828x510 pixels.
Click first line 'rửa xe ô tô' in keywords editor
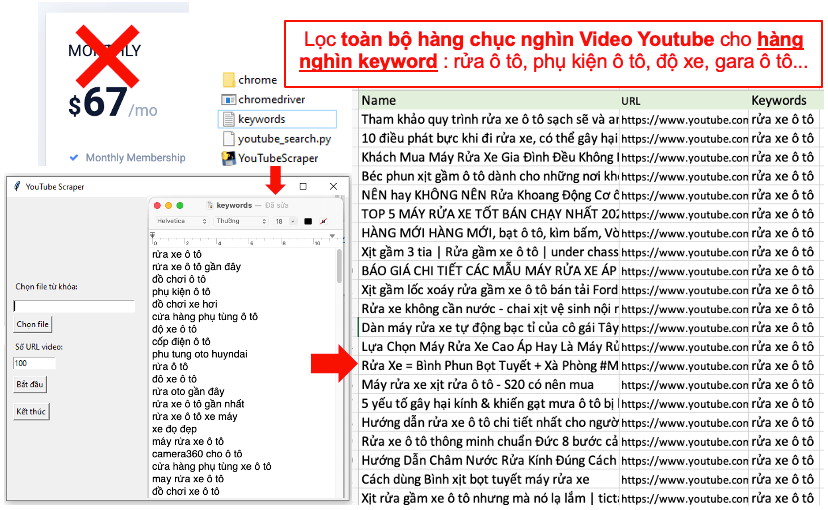tap(177, 254)
